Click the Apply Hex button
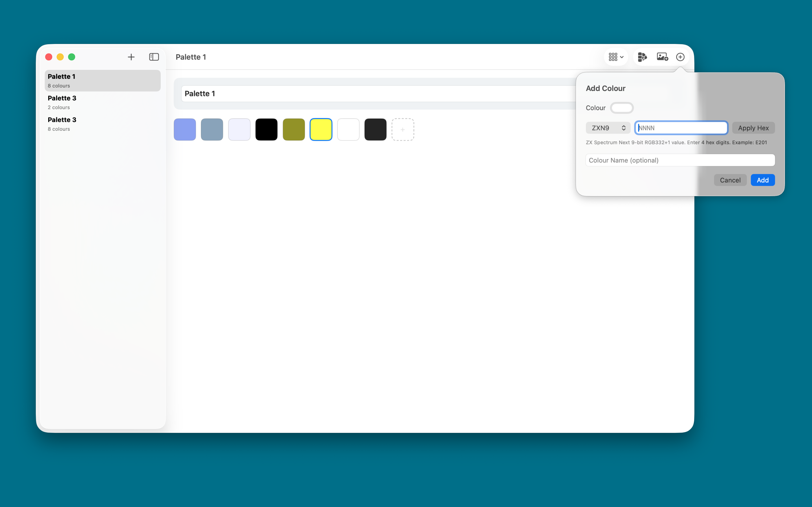This screenshot has height=507, width=812. [x=753, y=127]
